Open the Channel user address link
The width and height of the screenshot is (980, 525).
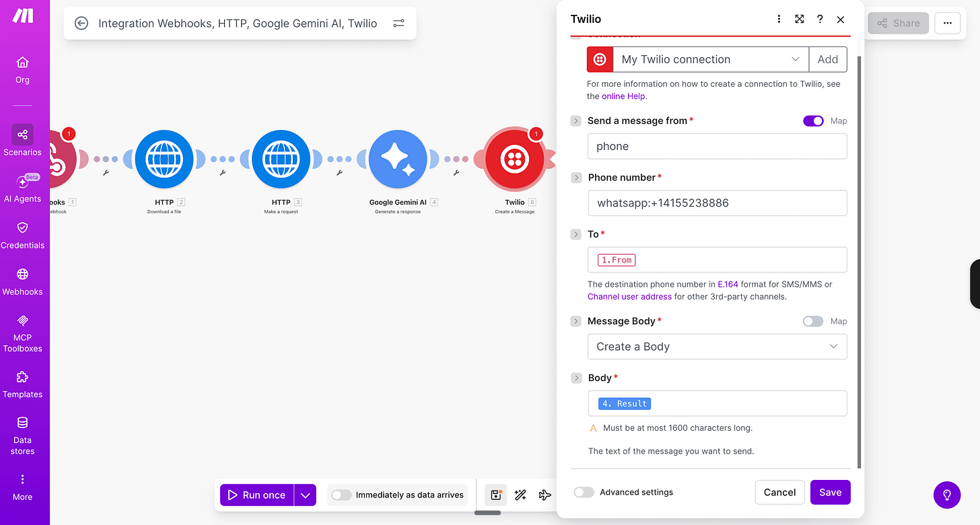[629, 296]
